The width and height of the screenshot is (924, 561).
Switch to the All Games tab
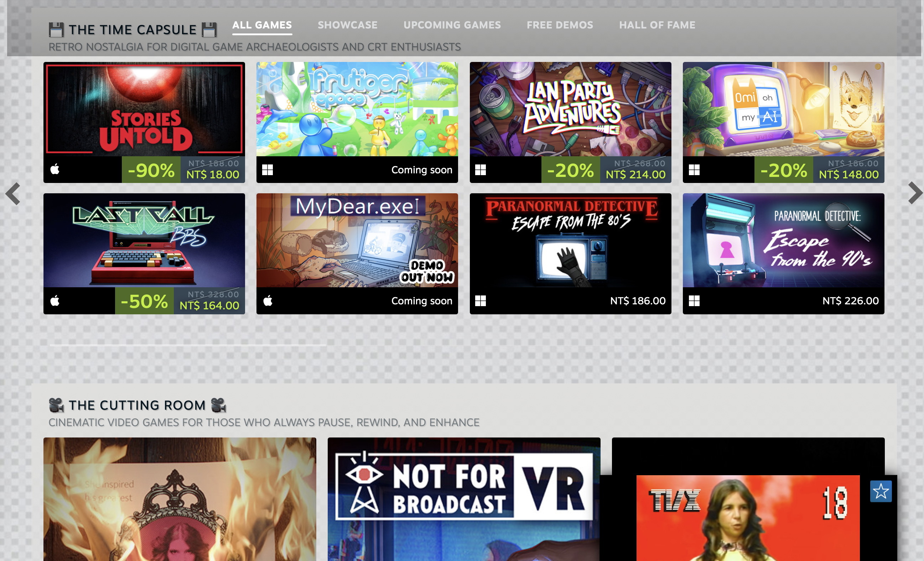pos(262,25)
